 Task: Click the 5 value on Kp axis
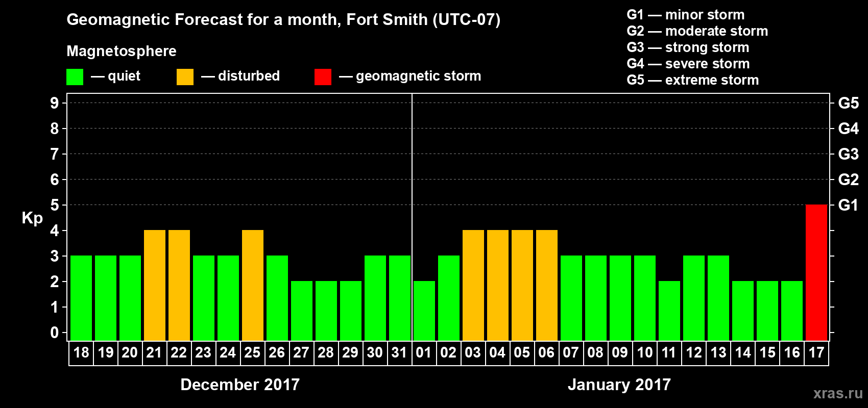[55, 205]
